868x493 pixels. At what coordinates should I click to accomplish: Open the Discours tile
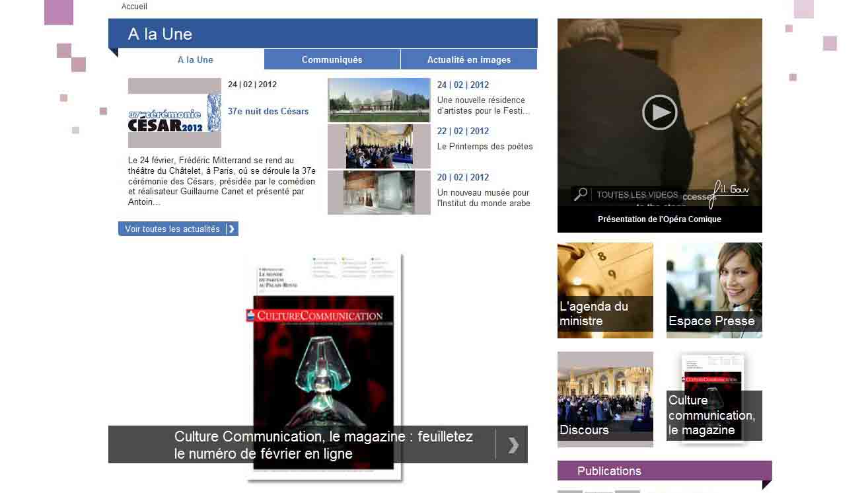(x=604, y=399)
